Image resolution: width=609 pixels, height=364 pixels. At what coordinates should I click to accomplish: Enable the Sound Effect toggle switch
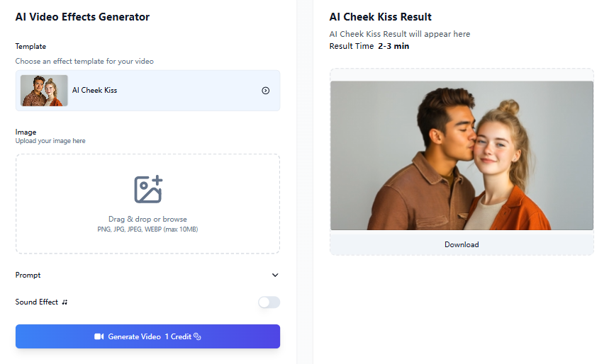tap(269, 302)
